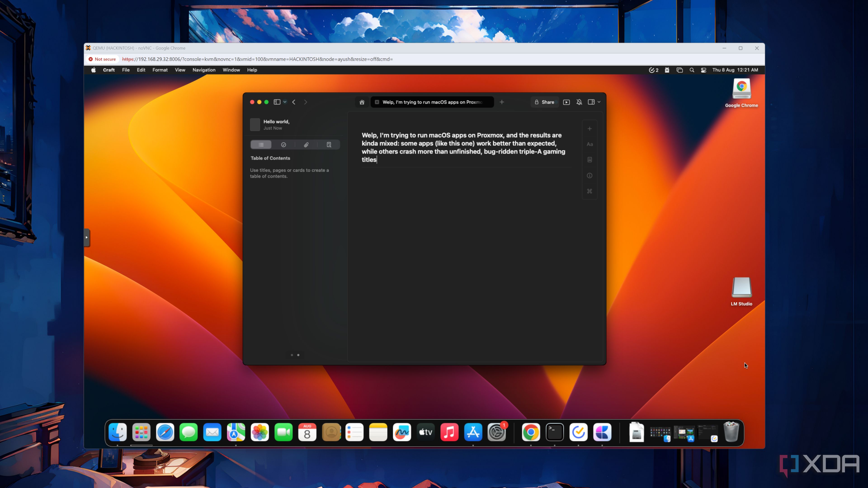868x488 pixels.
Task: Switch to the tasks checkmark tab in the sidebar
Action: pos(284,145)
